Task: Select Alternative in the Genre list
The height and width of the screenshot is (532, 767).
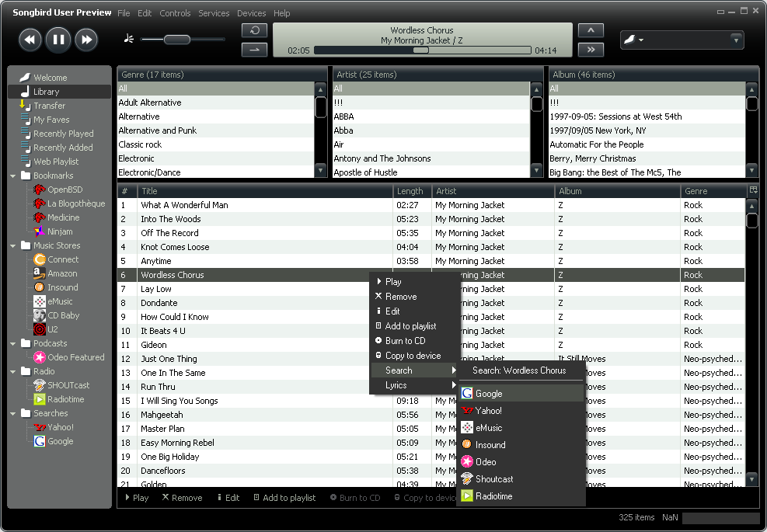Action: click(x=215, y=116)
